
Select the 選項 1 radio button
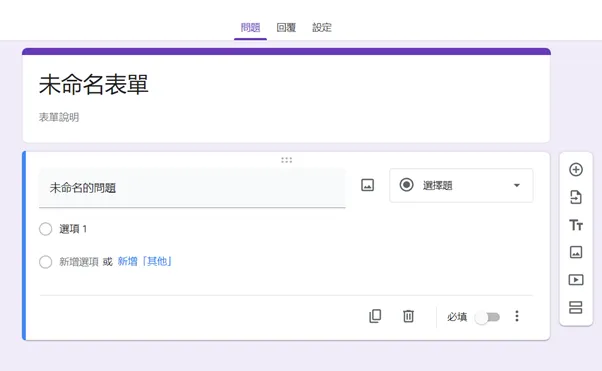[45, 229]
